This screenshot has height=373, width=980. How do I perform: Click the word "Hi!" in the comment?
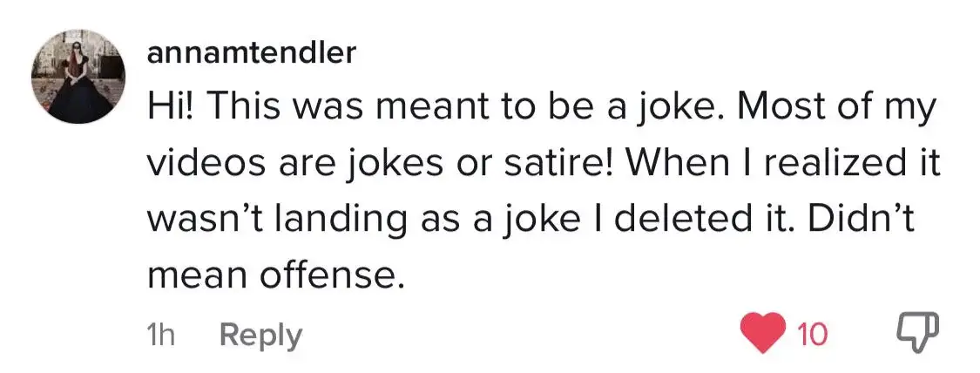(176, 109)
